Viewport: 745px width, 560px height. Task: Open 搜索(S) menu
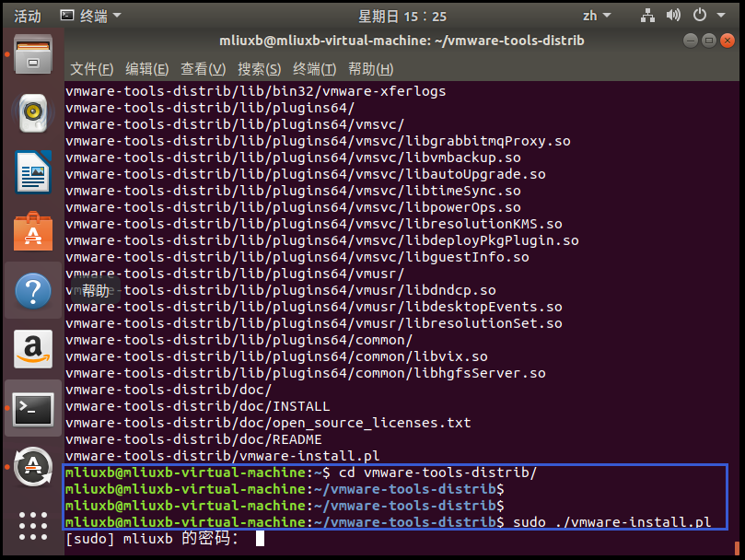pos(259,69)
